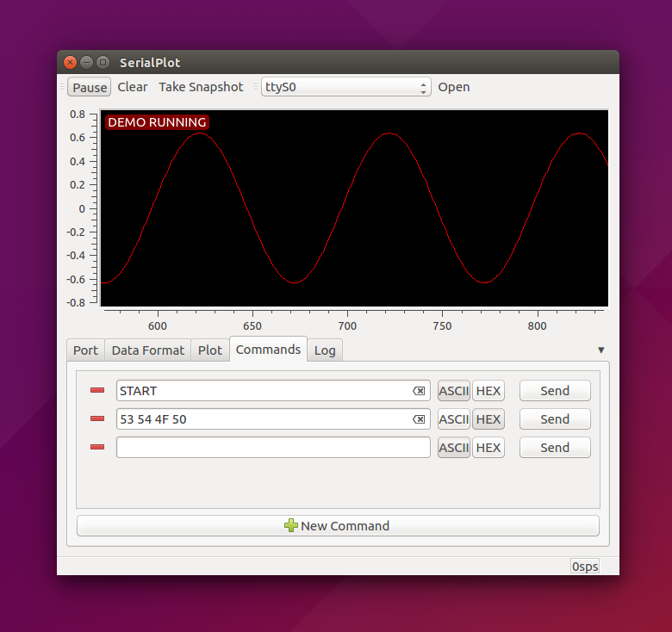Select HEX mode for the START command
672x632 pixels.
pos(488,391)
